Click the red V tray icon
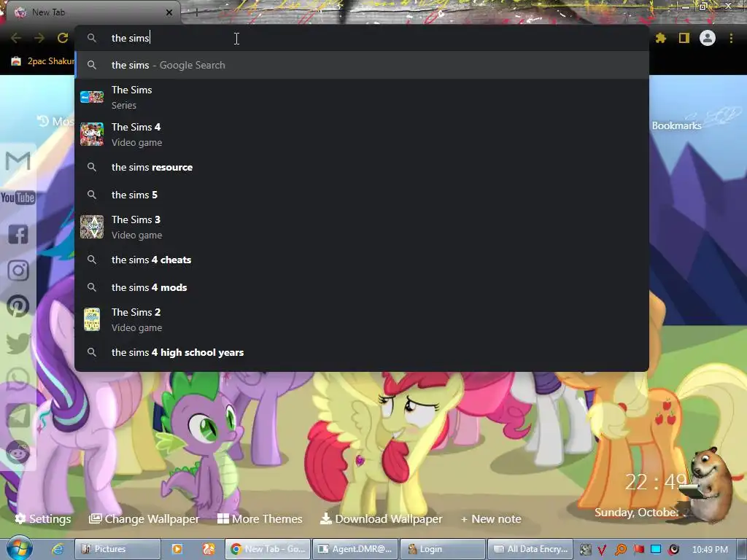Screen dimensions: 747x560 602,550
